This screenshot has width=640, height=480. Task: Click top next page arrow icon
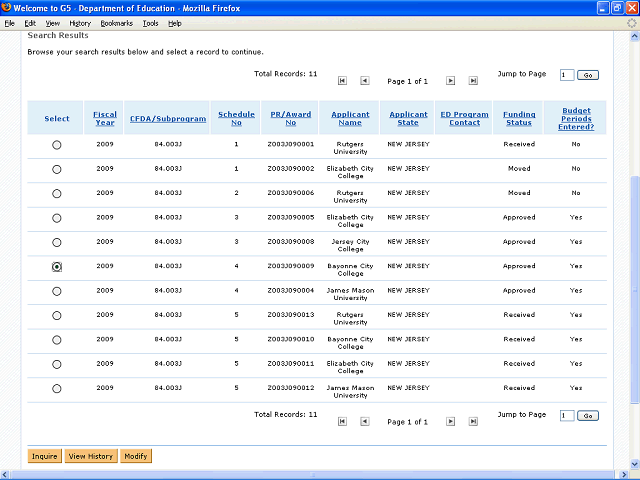coord(451,80)
